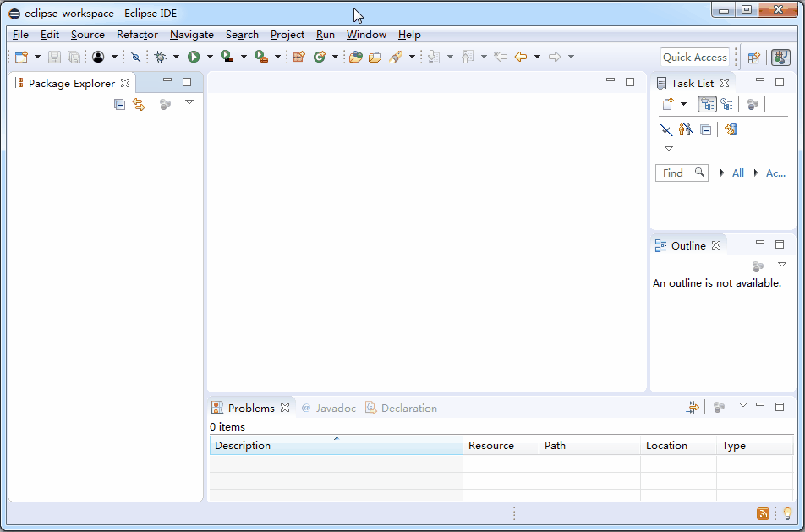Open Package Explorer view menu triangle
The image size is (805, 532).
(189, 102)
